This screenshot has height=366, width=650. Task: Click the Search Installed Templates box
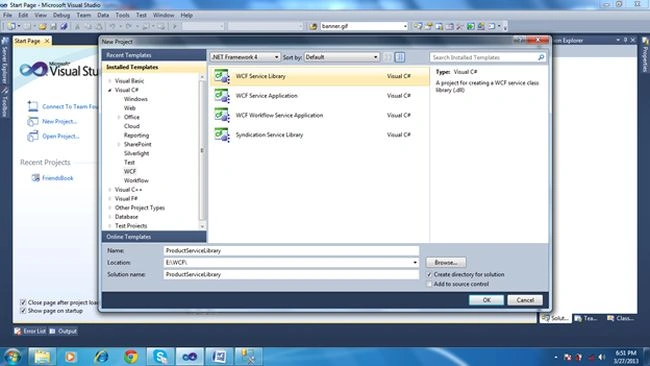[483, 57]
